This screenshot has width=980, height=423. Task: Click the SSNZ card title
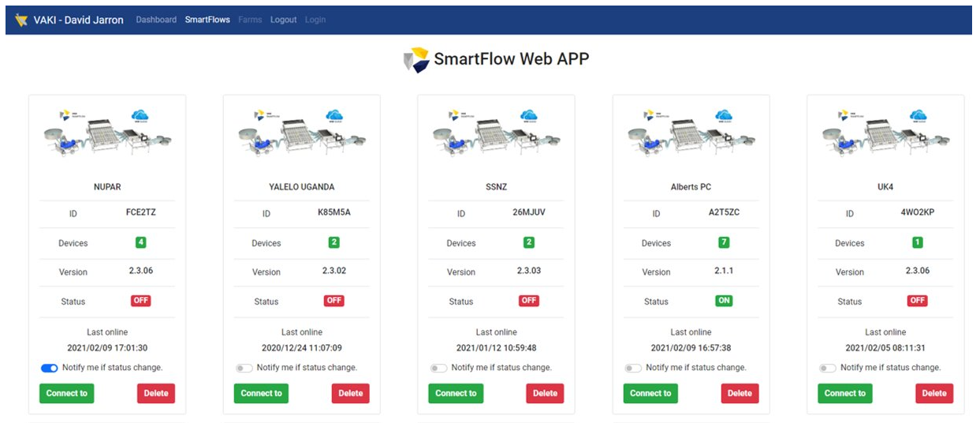[x=497, y=187]
